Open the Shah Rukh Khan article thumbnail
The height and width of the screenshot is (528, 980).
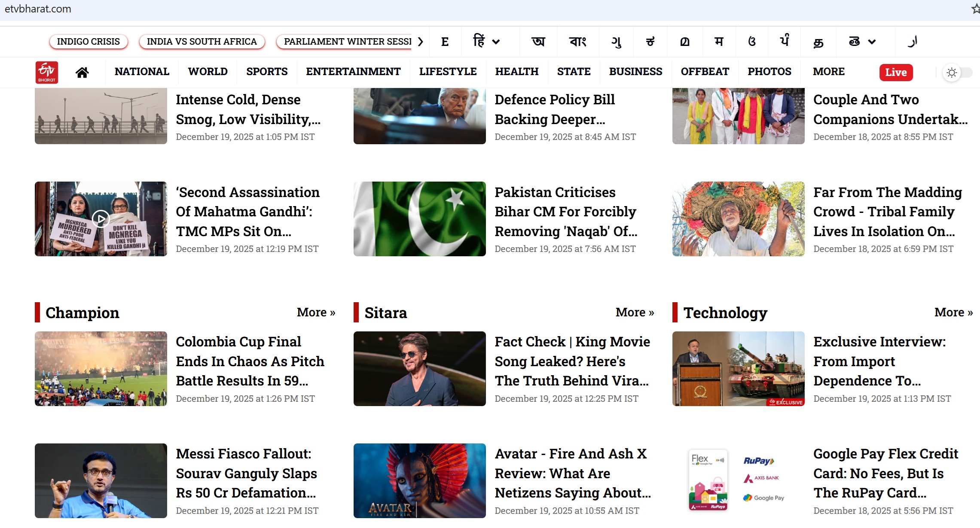coord(419,369)
